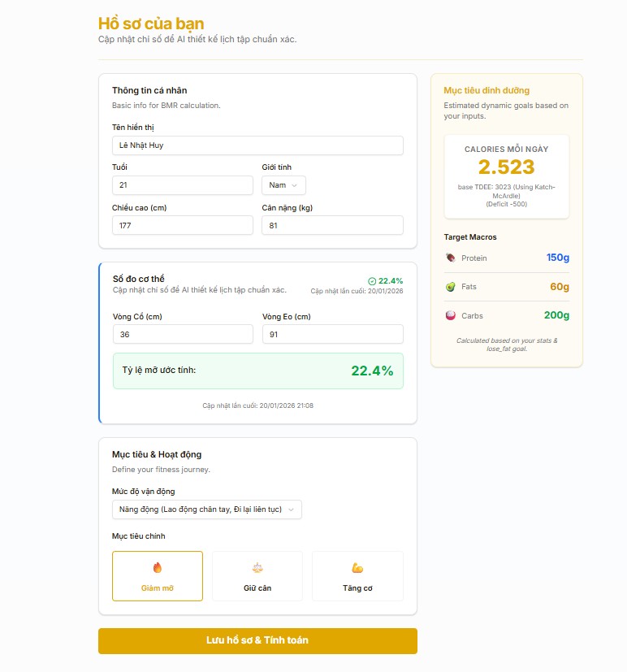
Task: Click the Vòng Cổ neck measurement field
Action: point(183,334)
